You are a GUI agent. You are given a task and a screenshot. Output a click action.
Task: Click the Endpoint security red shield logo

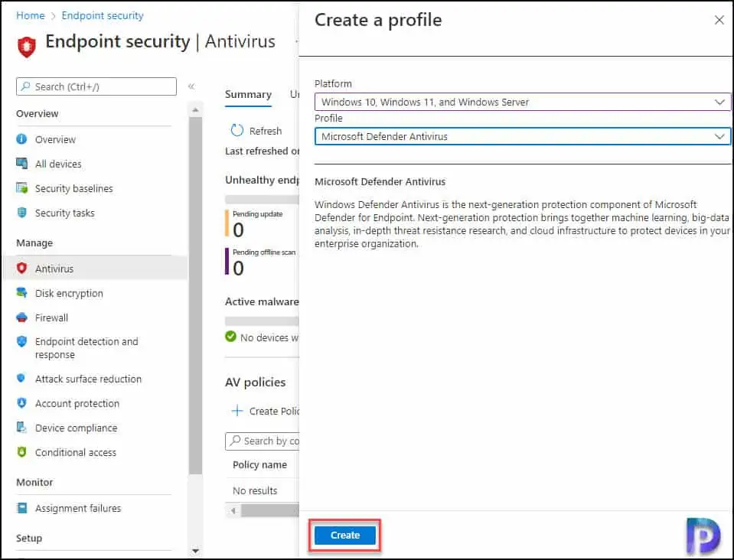click(27, 47)
